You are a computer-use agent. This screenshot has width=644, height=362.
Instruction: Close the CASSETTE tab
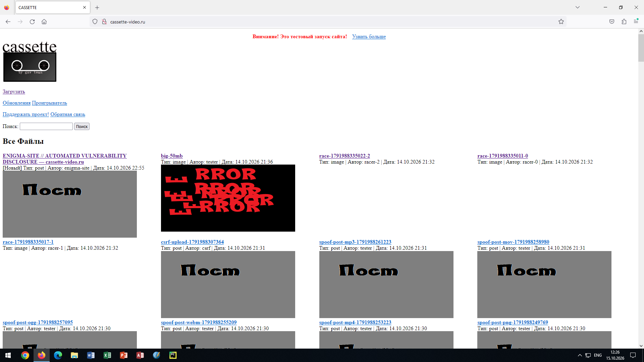85,7
